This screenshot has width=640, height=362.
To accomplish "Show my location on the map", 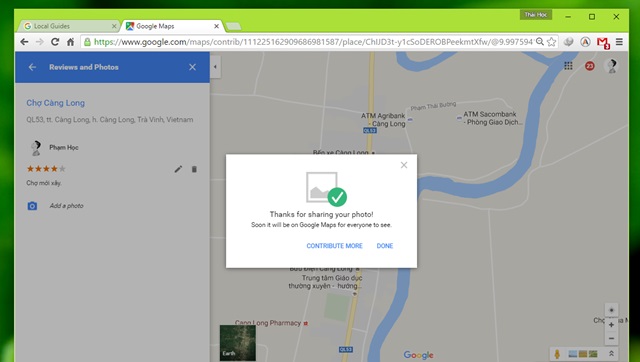I will tap(611, 310).
